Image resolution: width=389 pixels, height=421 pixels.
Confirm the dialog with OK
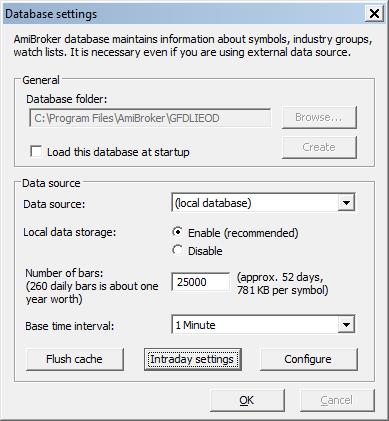[x=247, y=400]
